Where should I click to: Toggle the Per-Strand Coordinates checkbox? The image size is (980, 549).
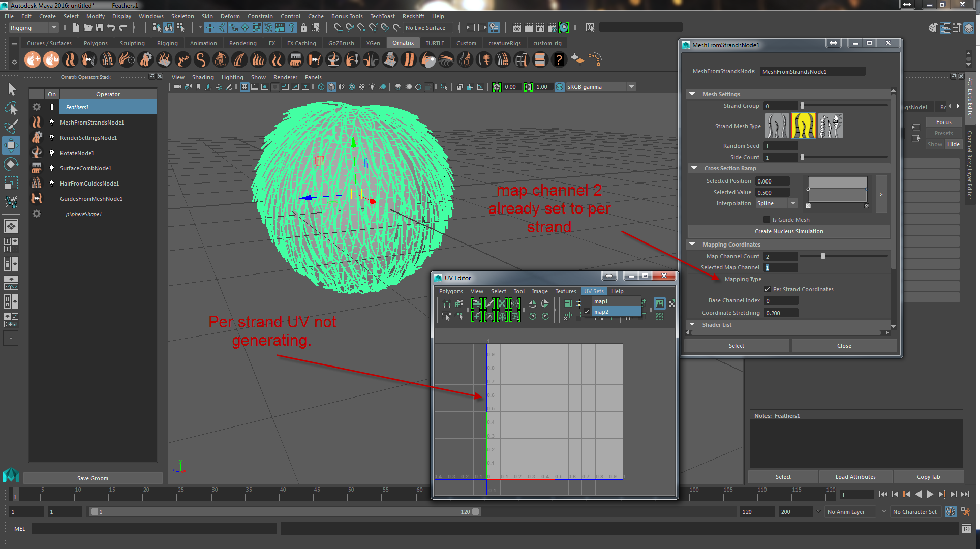[767, 289]
